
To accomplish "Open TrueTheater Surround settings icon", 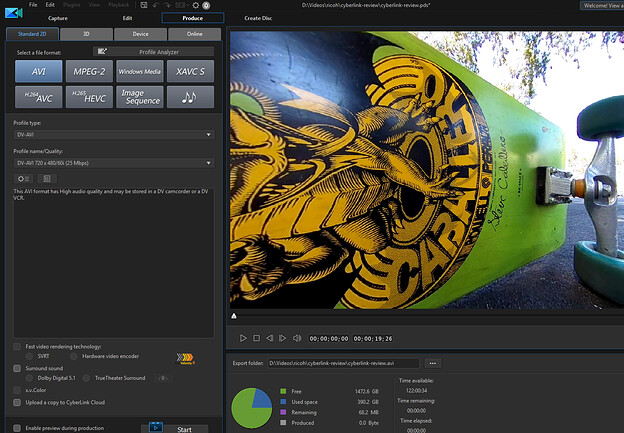I will point(163,378).
